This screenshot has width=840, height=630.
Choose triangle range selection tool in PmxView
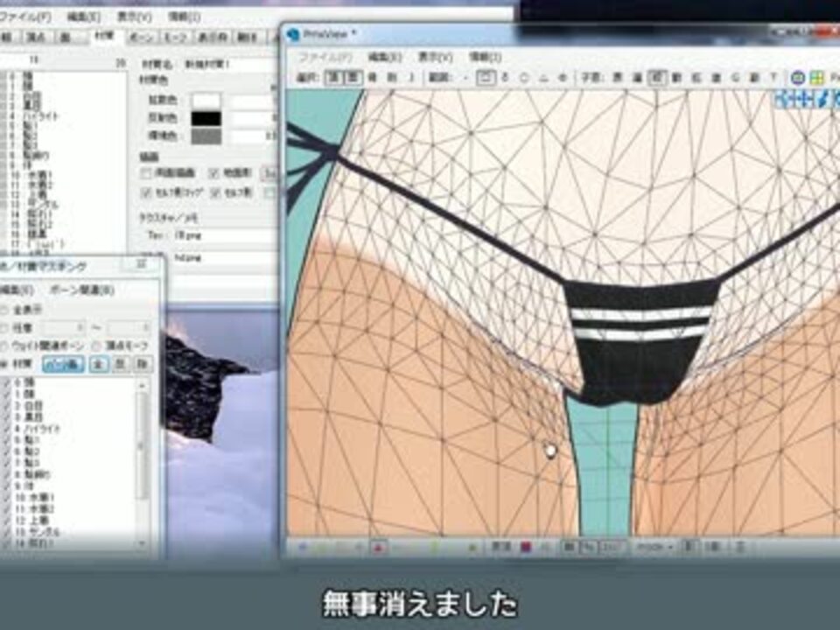543,78
